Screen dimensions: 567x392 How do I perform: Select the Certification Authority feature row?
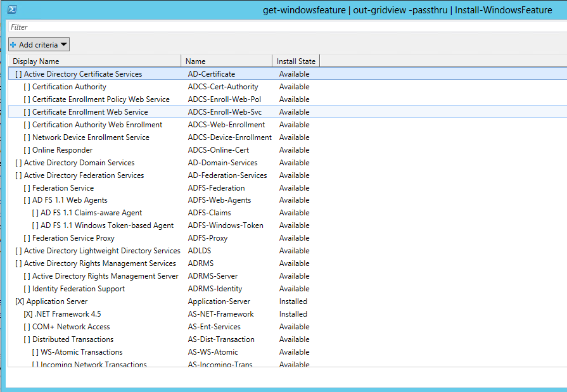[x=69, y=87]
